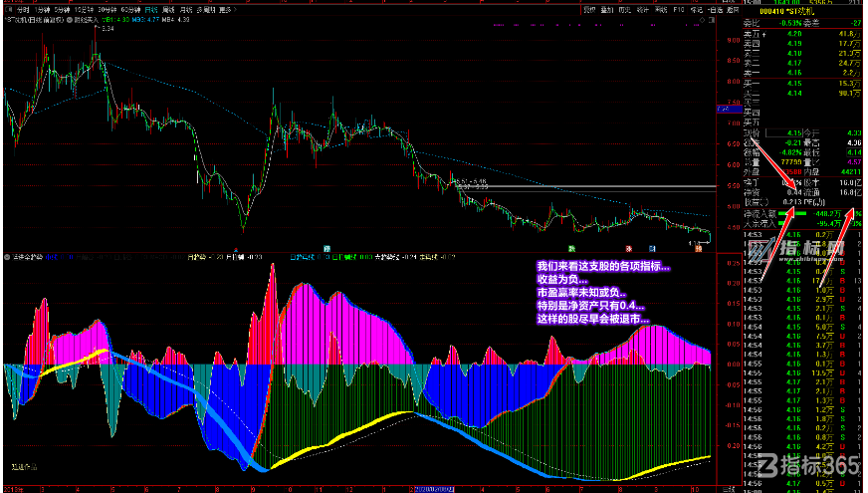Click the round icon before 财经买入
This screenshot has height=493, width=868.
[70, 19]
